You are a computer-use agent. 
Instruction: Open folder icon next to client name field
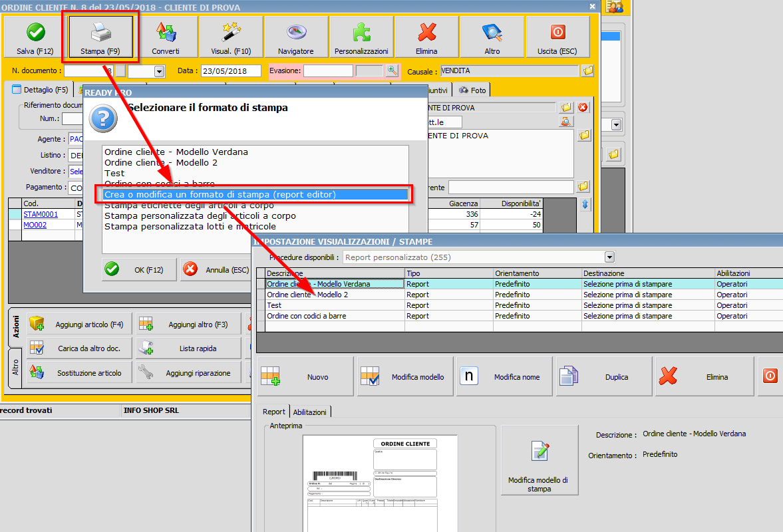pyautogui.click(x=566, y=107)
